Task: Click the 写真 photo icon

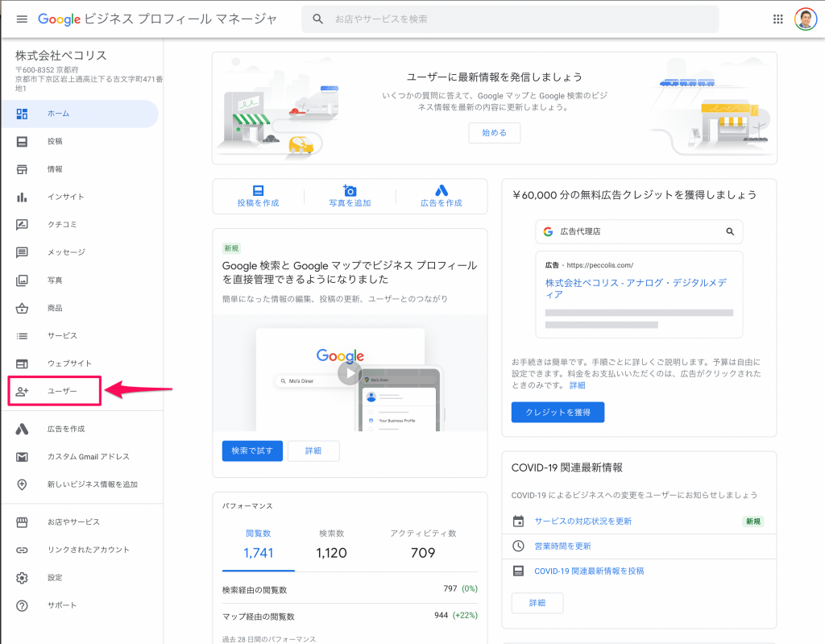Action: [x=22, y=280]
